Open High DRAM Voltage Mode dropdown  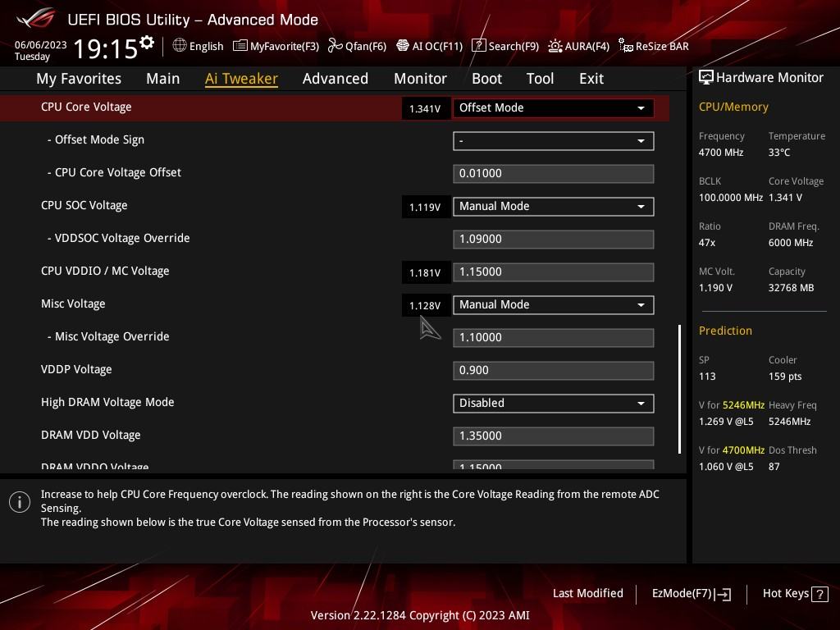tap(553, 404)
